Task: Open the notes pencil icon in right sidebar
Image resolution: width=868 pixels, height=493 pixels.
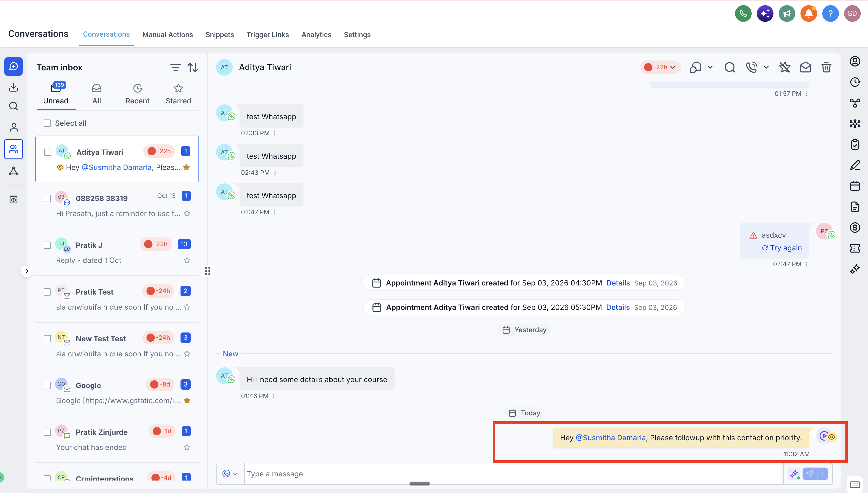Action: click(855, 165)
